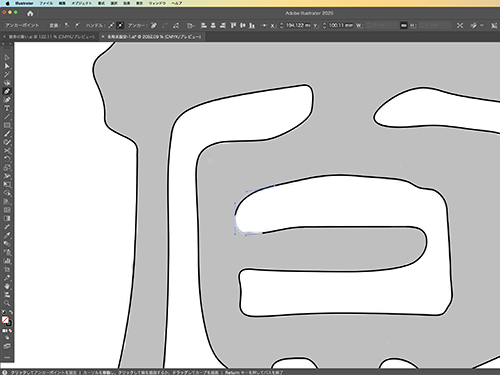Click the Home icon
The image size is (500, 375).
tap(30, 13)
